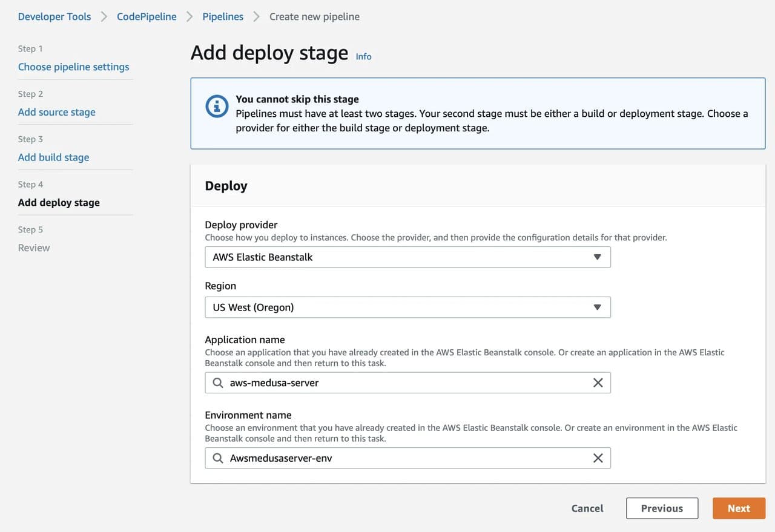Go to Add source stage step
The image size is (775, 532).
[56, 112]
